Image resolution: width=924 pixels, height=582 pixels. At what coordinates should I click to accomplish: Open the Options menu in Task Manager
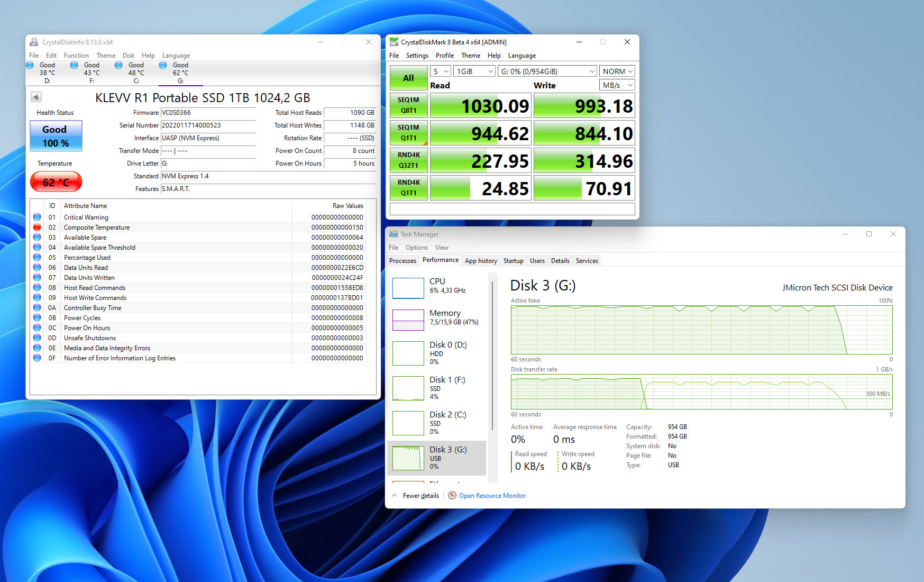417,247
